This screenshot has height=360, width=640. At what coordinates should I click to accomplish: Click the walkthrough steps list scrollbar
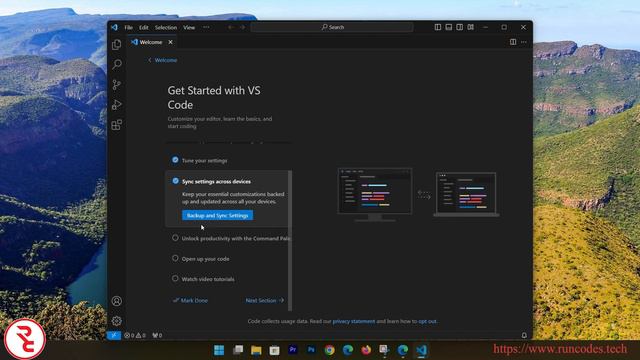(290, 241)
